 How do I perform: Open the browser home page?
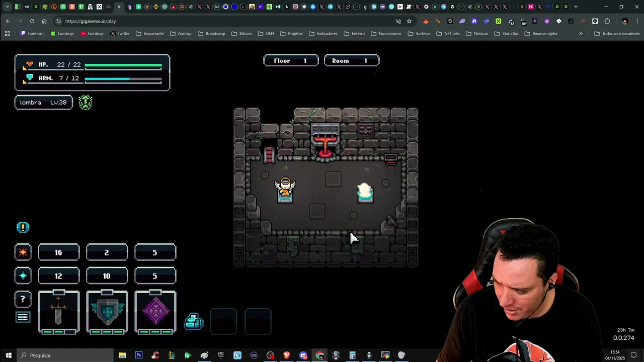[44, 21]
